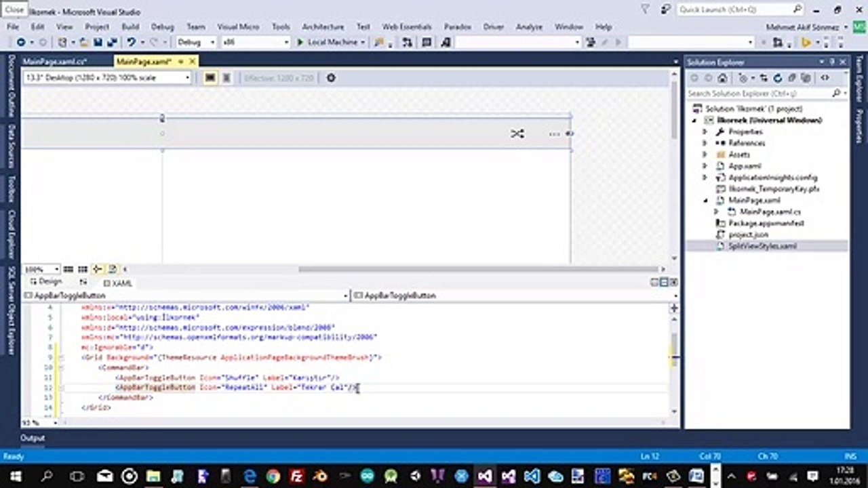868x488 pixels.
Task: Toggle the show snap grid icon
Action: 68,269
